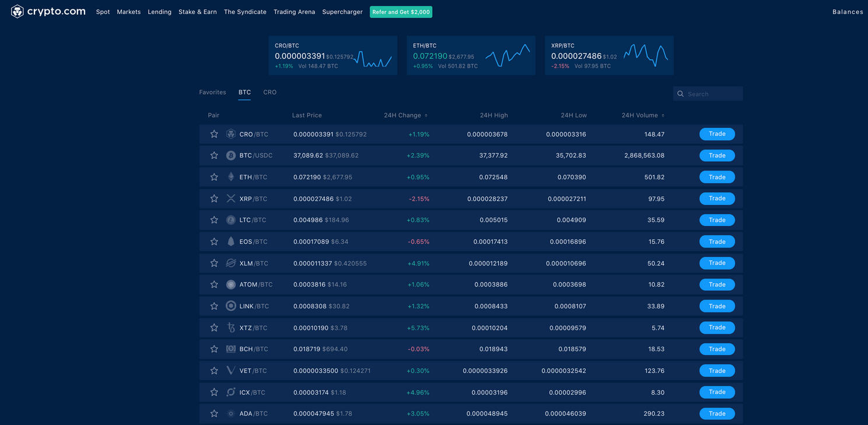Navigate to Trading Arena
Image resolution: width=868 pixels, height=425 pixels.
[x=294, y=12]
